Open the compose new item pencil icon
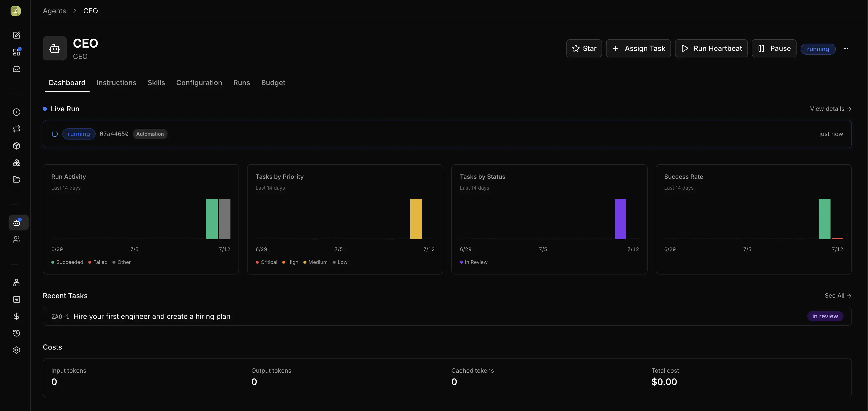The width and height of the screenshot is (868, 411). (17, 35)
